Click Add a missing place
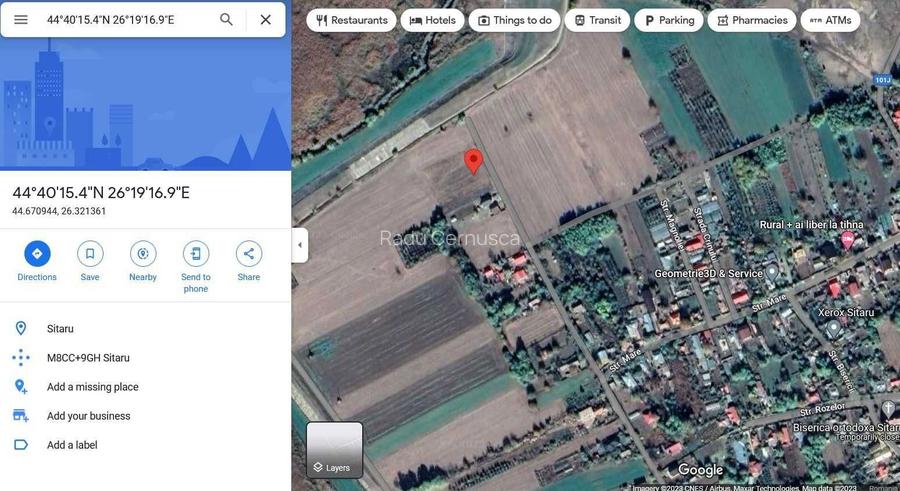This screenshot has width=900, height=491. click(93, 387)
